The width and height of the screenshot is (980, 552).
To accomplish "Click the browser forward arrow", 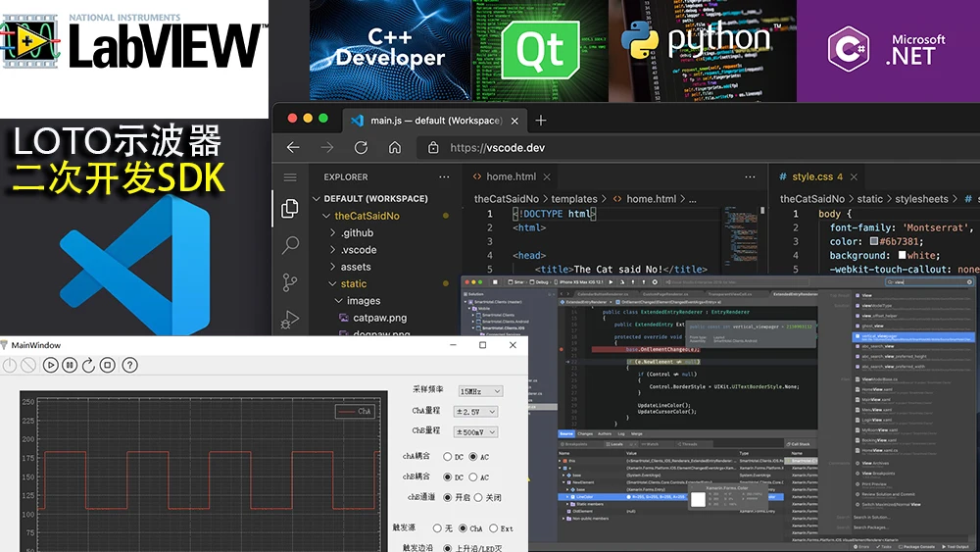I will 327,147.
